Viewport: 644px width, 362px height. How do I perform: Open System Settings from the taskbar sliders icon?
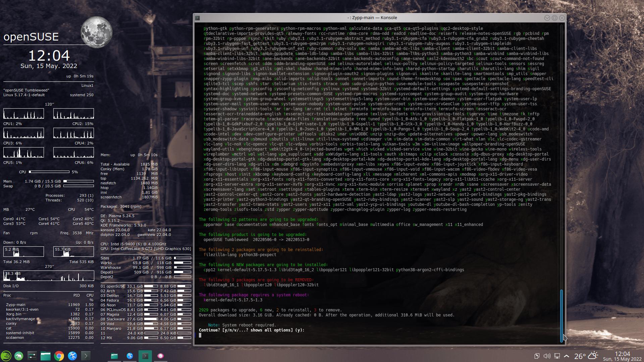[32, 356]
